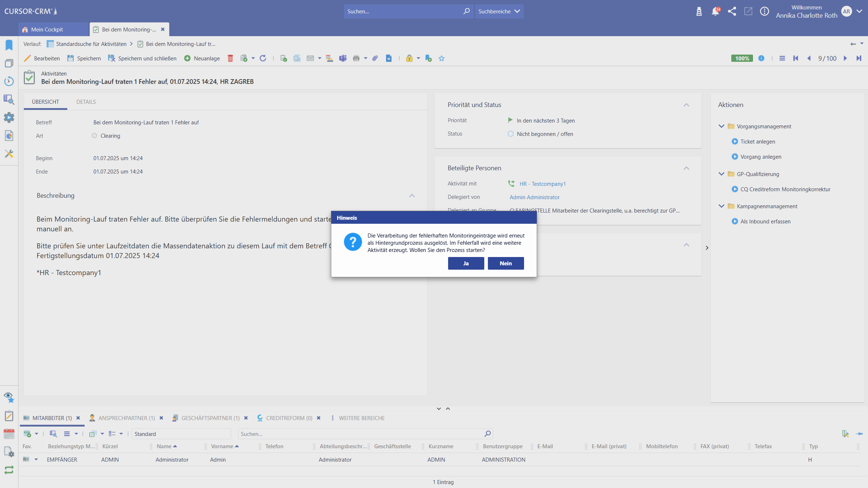This screenshot has height=488, width=868.
Task: Jump to the first record
Action: (796, 58)
